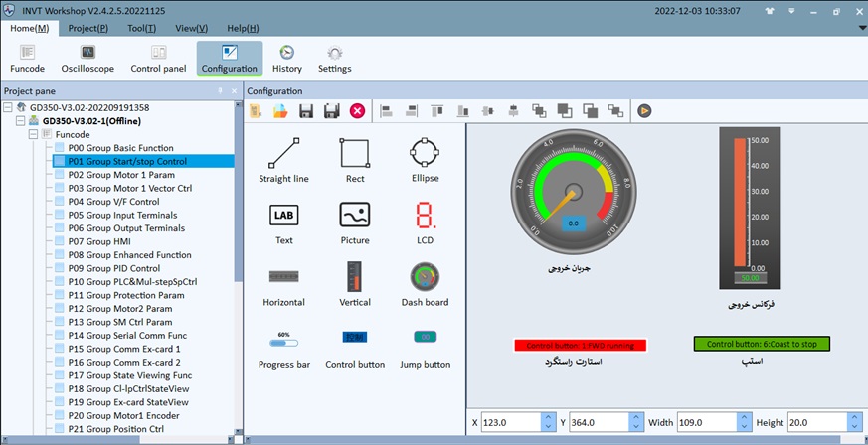
Task: Decrease the Height value with down arrow
Action: (855, 427)
